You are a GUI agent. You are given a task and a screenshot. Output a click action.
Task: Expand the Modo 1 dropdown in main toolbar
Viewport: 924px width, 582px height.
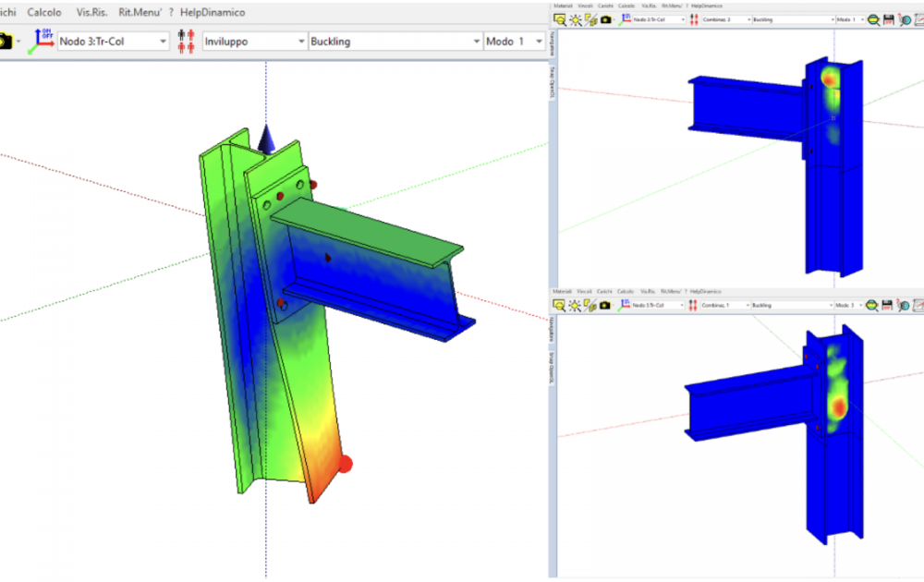coord(539,42)
